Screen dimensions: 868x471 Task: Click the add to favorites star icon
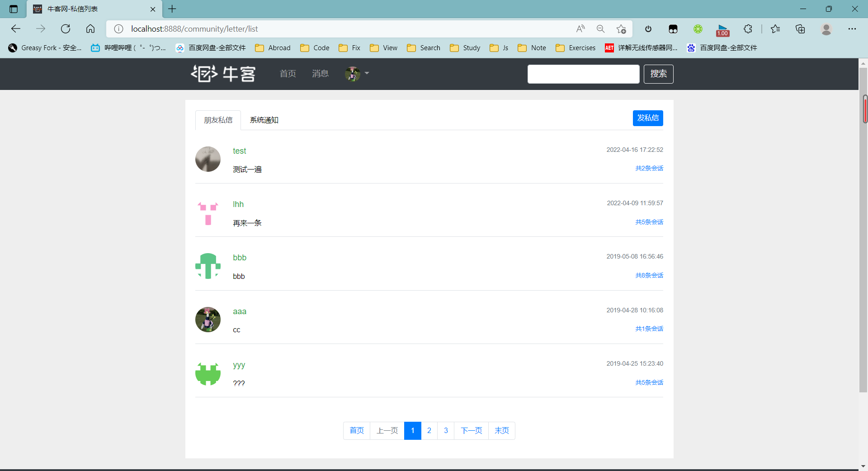coord(621,29)
